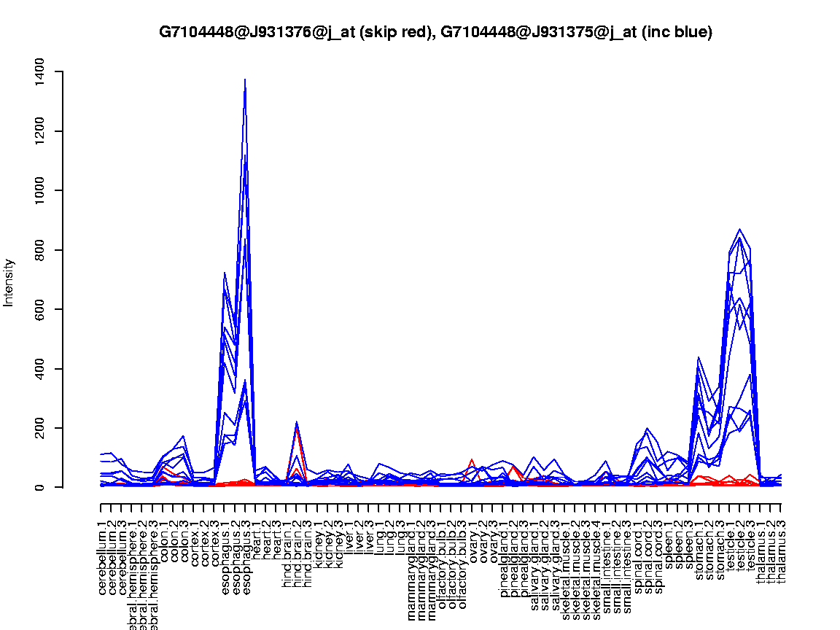Click the 1400 tick label on y-axis
This screenshot has height=630, width=840.
(x=39, y=71)
